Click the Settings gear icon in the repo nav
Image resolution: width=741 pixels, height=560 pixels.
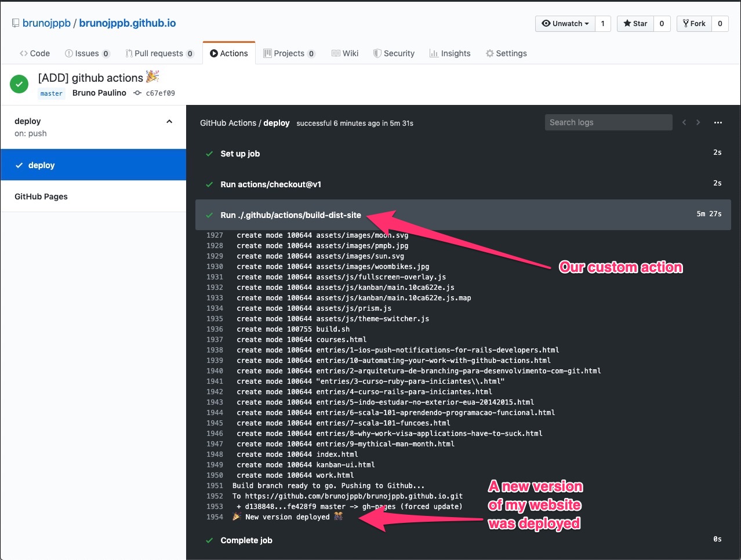tap(489, 53)
